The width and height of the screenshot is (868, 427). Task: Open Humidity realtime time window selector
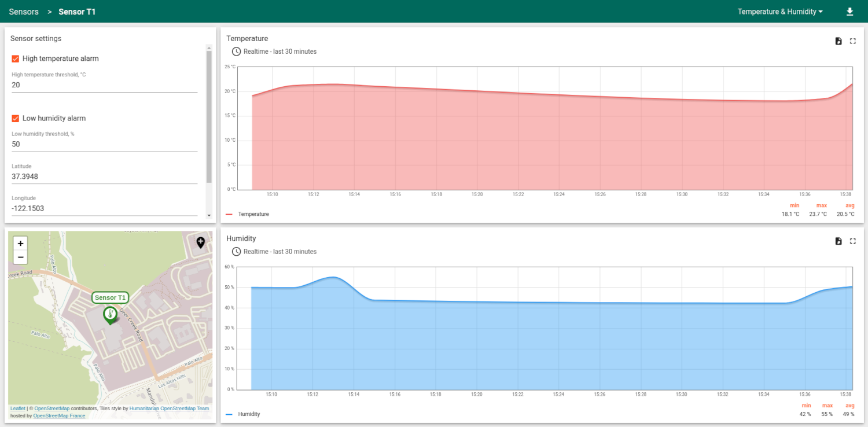274,252
